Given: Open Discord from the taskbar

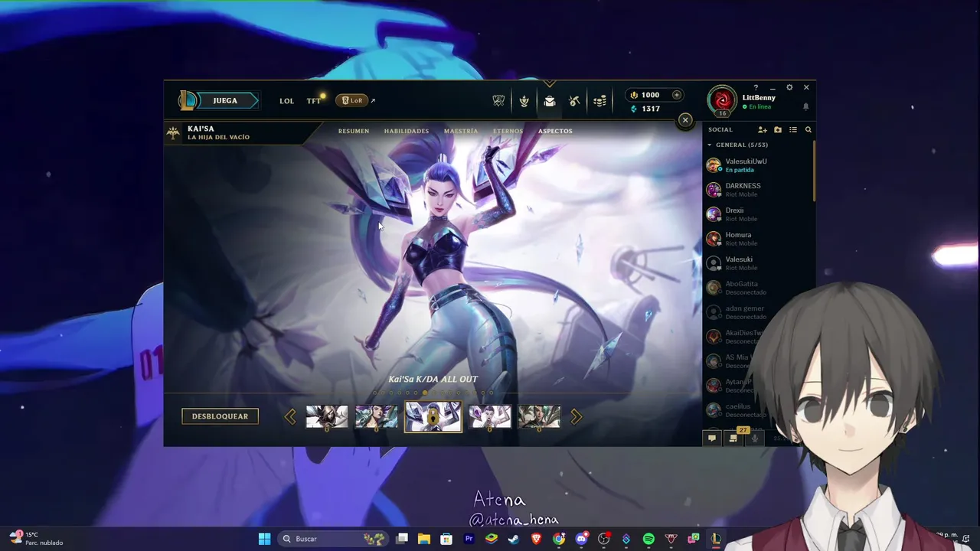Looking at the screenshot, I should tap(581, 539).
